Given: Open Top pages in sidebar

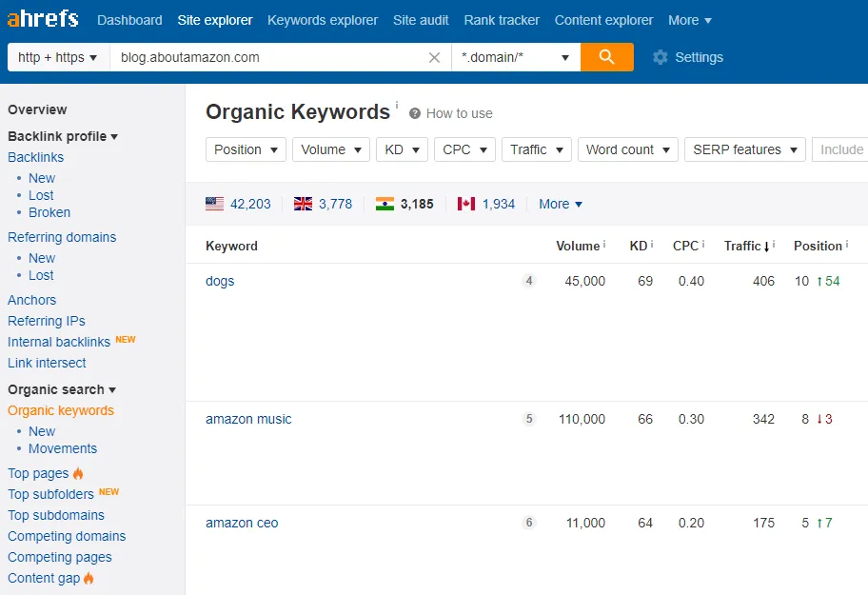Looking at the screenshot, I should coord(38,473).
